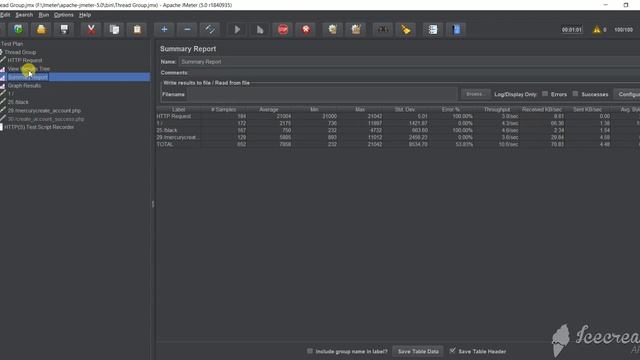Toggle Include group name in label checkbox
The width and height of the screenshot is (640, 360).
click(x=310, y=351)
